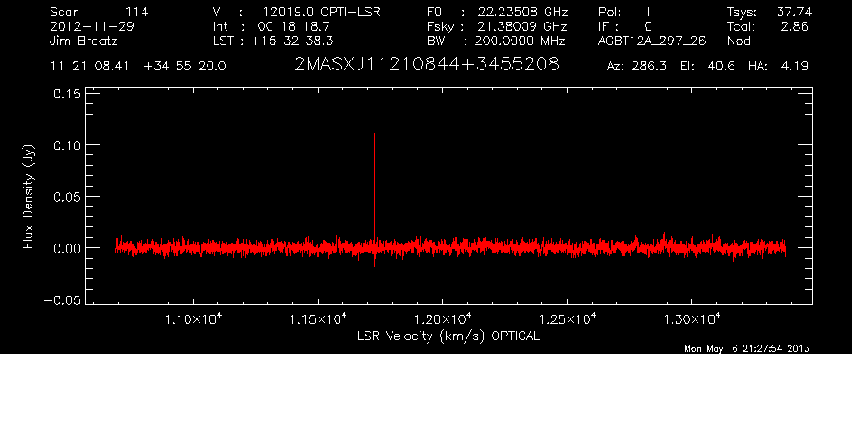Click the Az: 286.3 readout
868x442 pixels.
637,67
